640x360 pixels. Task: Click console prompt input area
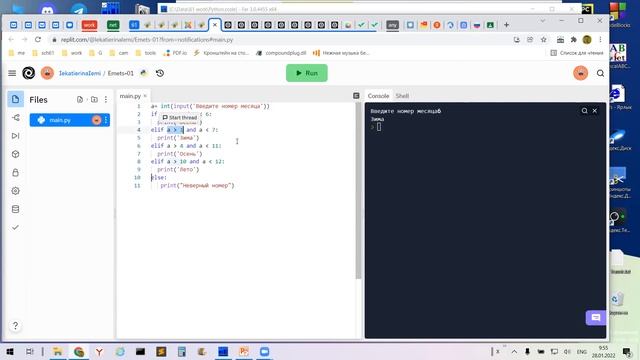pos(379,127)
